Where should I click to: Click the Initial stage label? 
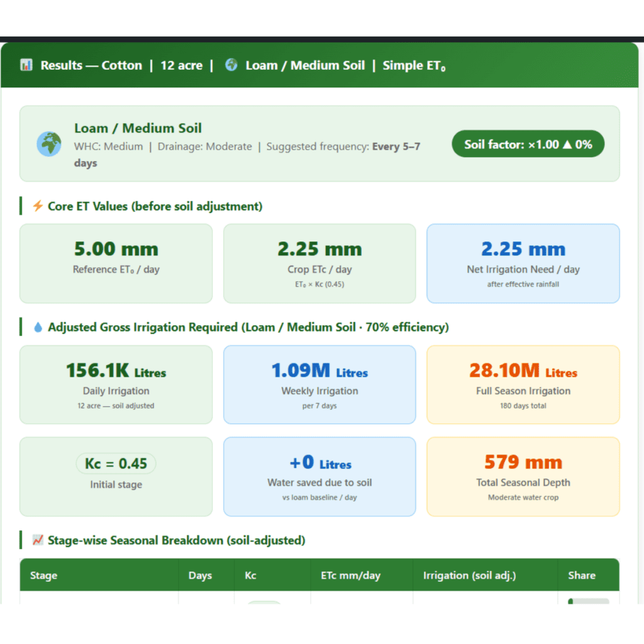tap(116, 485)
